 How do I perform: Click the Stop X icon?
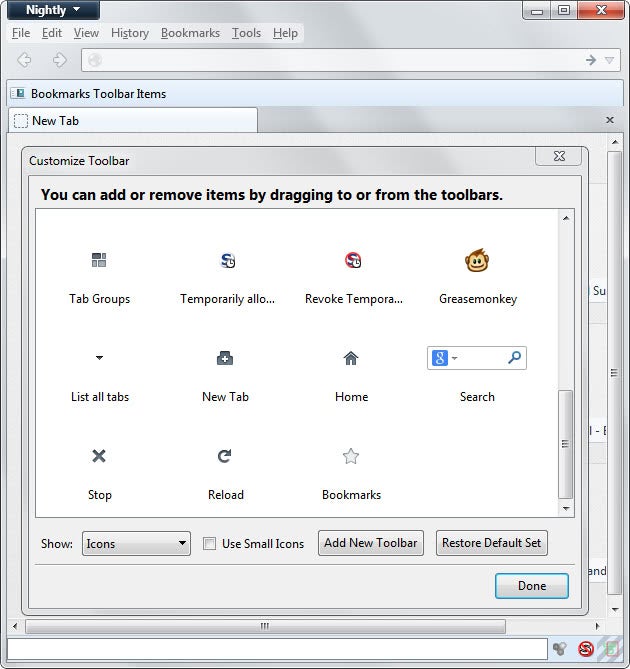click(99, 456)
